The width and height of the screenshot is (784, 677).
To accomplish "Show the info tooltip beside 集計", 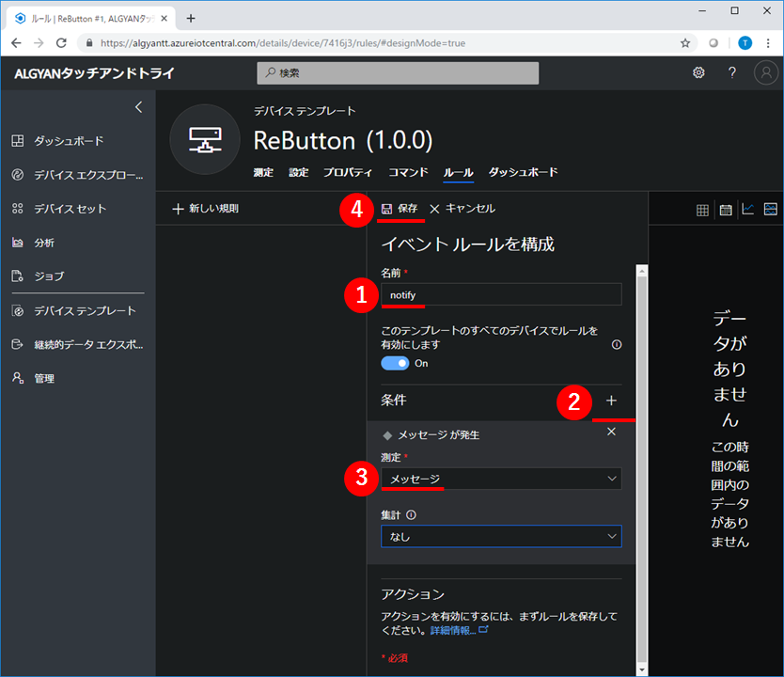I will pyautogui.click(x=411, y=515).
